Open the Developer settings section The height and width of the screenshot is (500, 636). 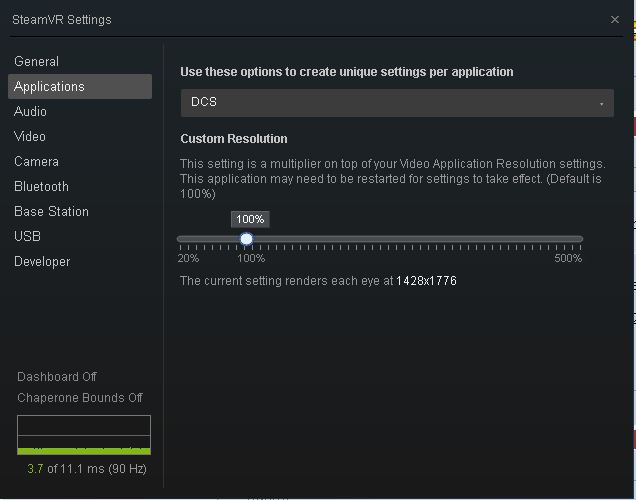point(42,262)
